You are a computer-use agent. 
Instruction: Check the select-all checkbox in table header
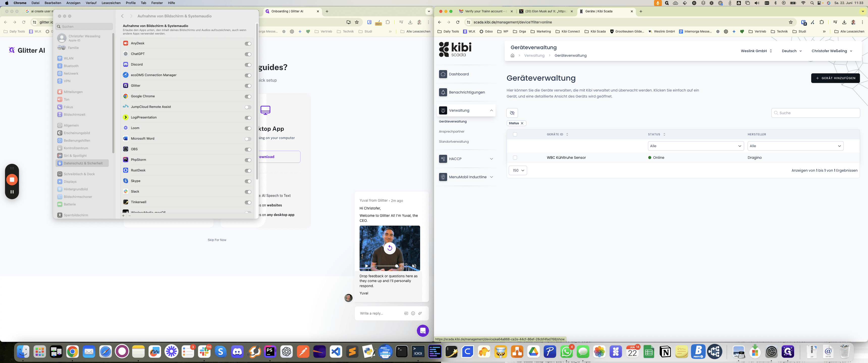coord(515,134)
